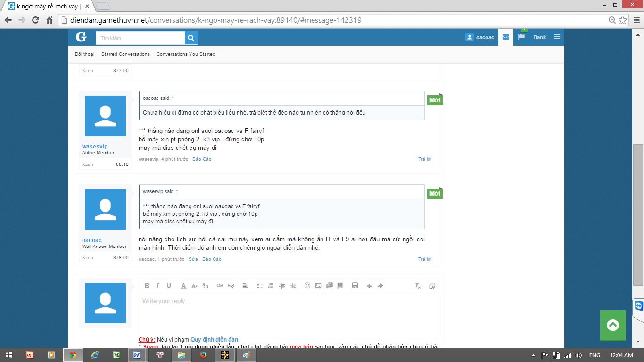
Task: Insert an image via picture icon
Action: point(318,286)
